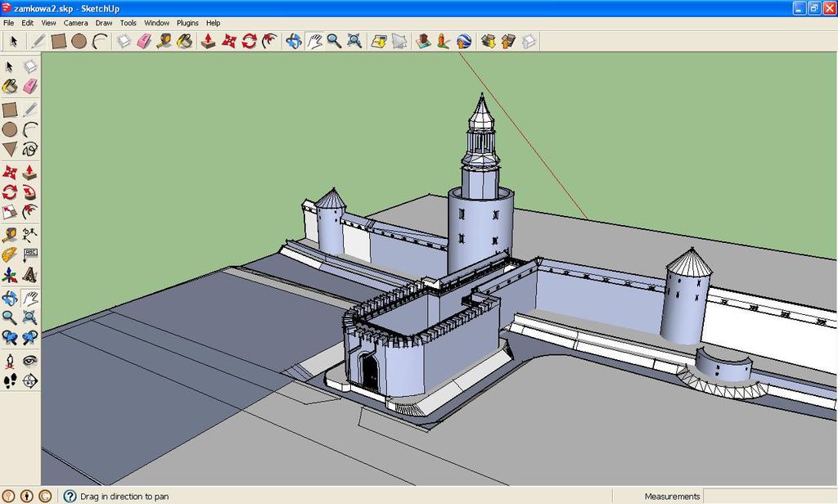Select the Walk footprints tool
The width and height of the screenshot is (838, 504).
(x=10, y=380)
